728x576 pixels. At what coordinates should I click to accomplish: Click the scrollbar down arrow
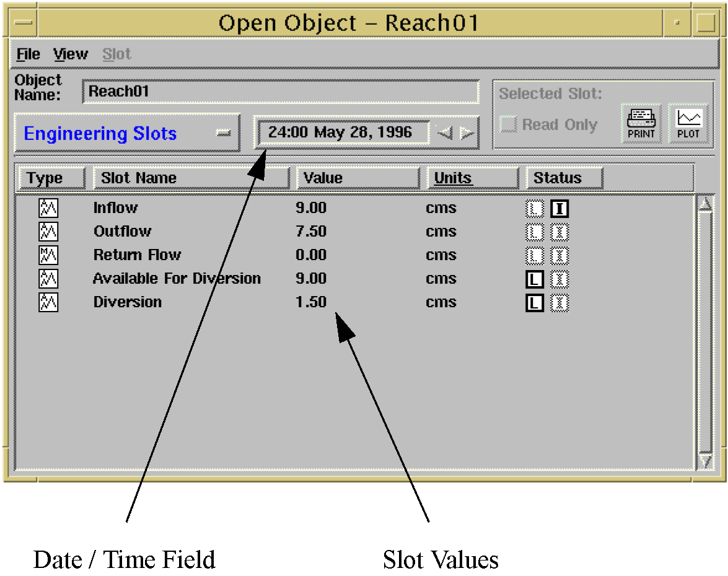pos(705,461)
